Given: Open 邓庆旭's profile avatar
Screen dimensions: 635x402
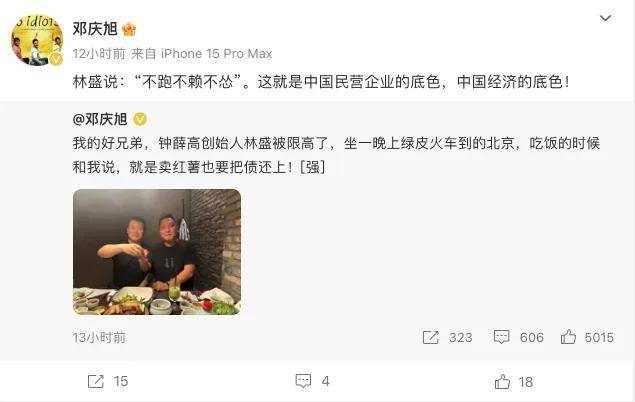Looking at the screenshot, I should 37,40.
